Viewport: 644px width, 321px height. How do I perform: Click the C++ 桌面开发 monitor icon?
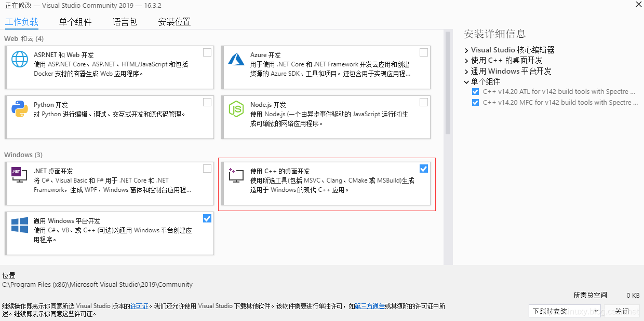(x=236, y=176)
